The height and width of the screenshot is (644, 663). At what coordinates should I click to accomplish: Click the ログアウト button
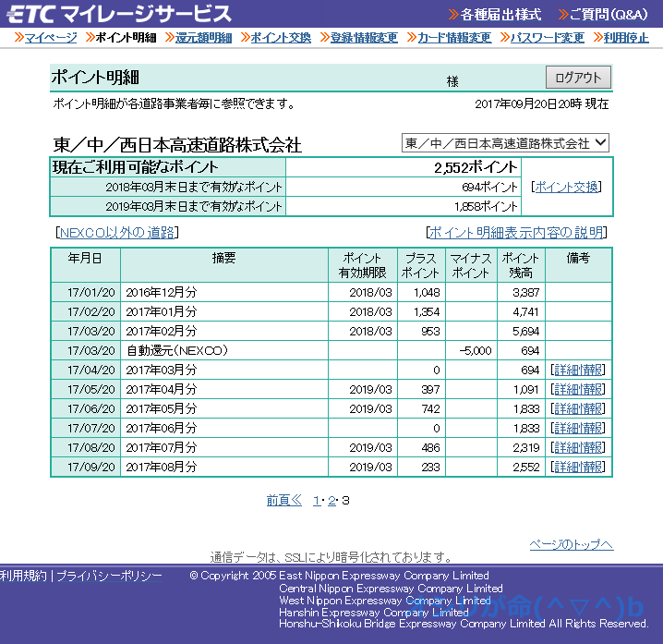(x=578, y=77)
